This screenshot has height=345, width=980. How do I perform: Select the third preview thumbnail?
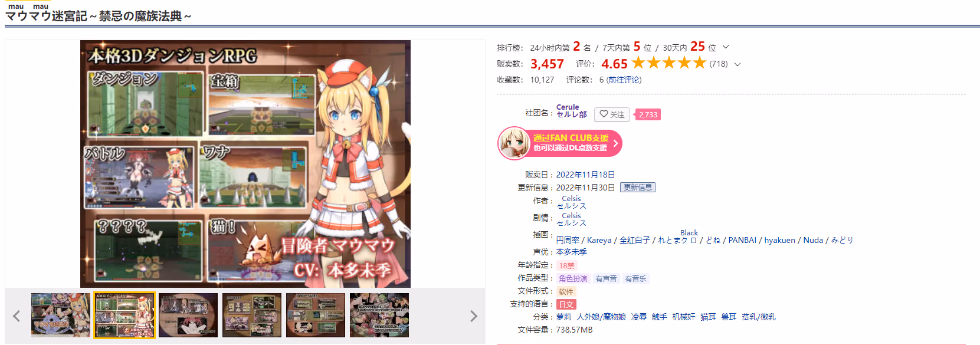pyautogui.click(x=188, y=316)
